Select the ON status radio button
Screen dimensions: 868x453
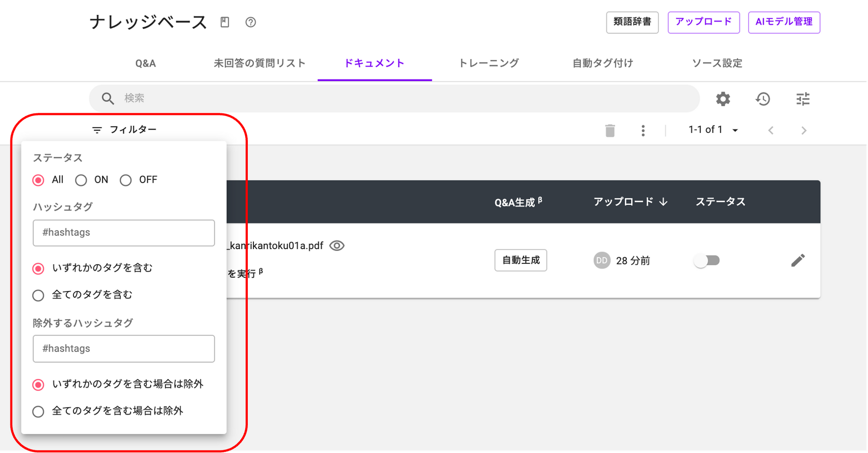click(81, 180)
